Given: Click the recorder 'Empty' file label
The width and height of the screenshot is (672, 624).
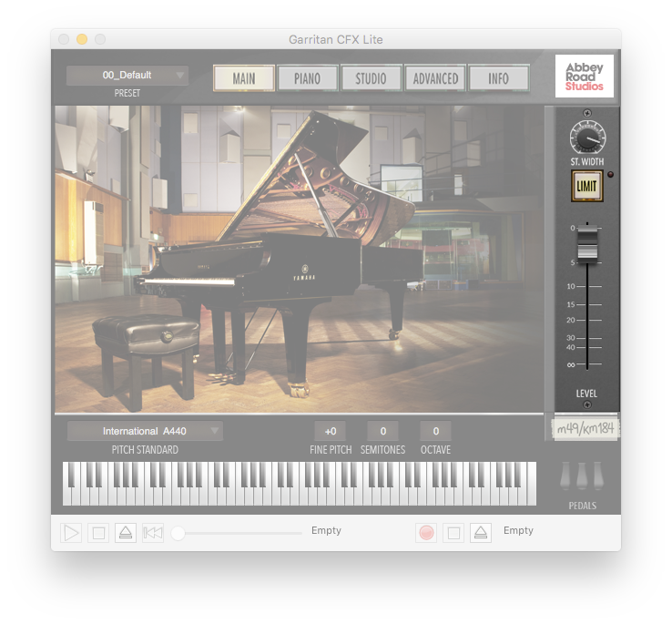Looking at the screenshot, I should pyautogui.click(x=518, y=530).
